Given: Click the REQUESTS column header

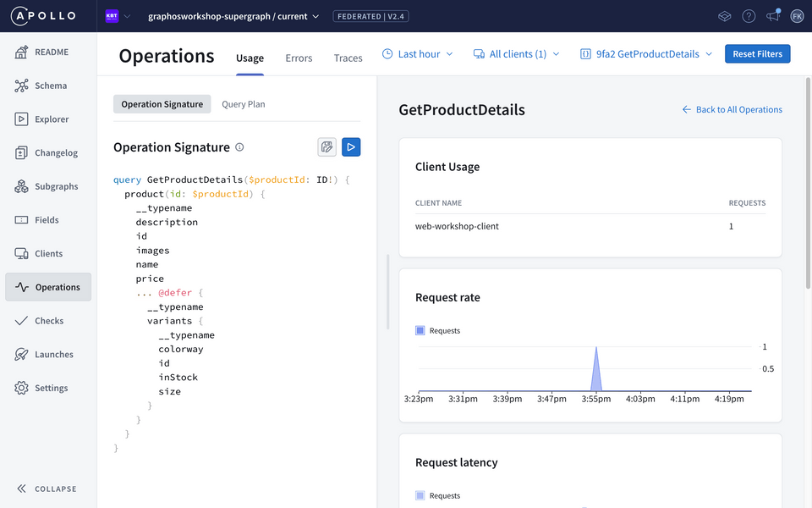Looking at the screenshot, I should pyautogui.click(x=747, y=203).
